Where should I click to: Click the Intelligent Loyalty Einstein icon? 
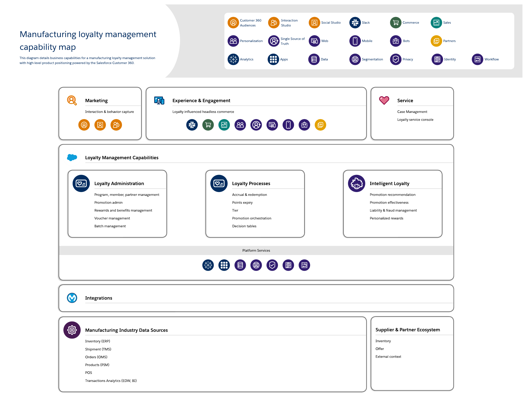pyautogui.click(x=356, y=183)
